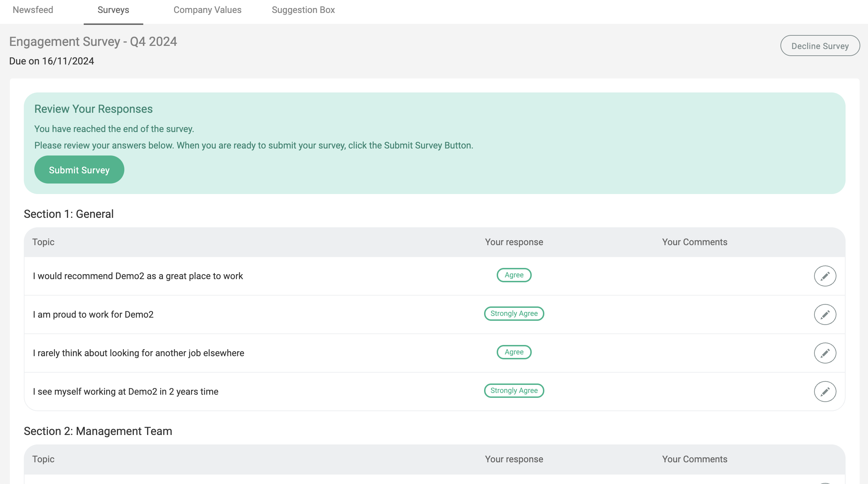Screen dimensions: 868x484
Task: Click 'Topic' column header in Section 2
Action: 43,459
